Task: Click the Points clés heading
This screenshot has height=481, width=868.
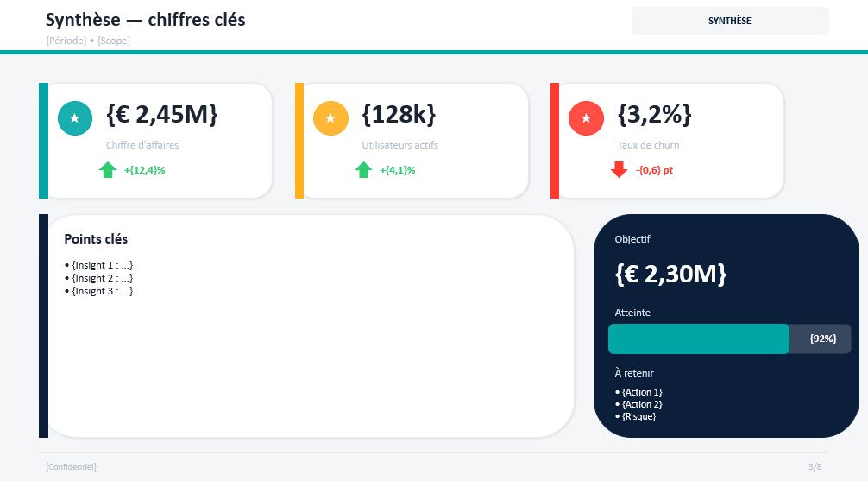Action: pos(96,238)
